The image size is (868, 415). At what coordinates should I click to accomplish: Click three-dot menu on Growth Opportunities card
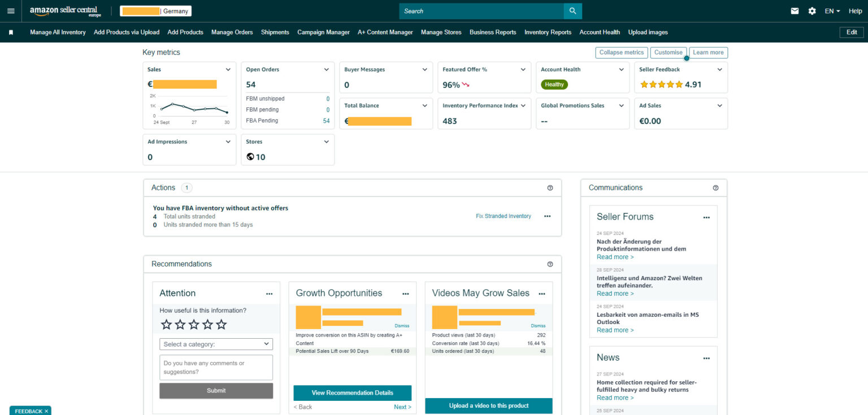405,294
